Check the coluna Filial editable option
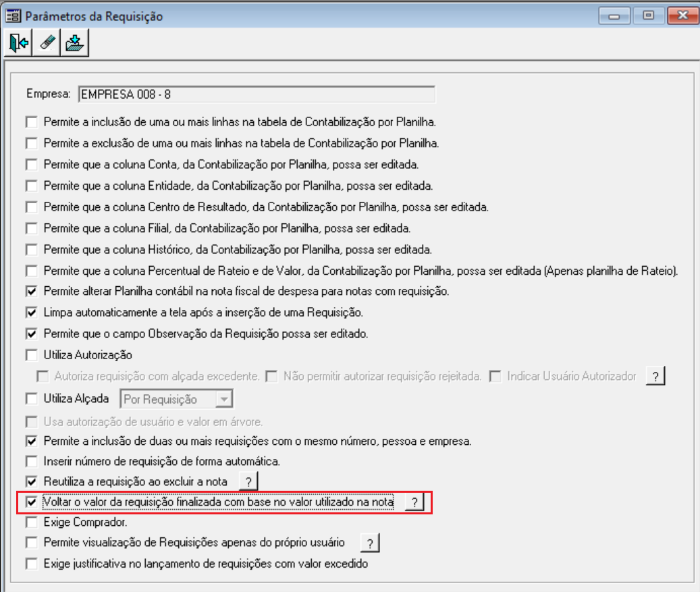700x592 pixels. [32, 229]
